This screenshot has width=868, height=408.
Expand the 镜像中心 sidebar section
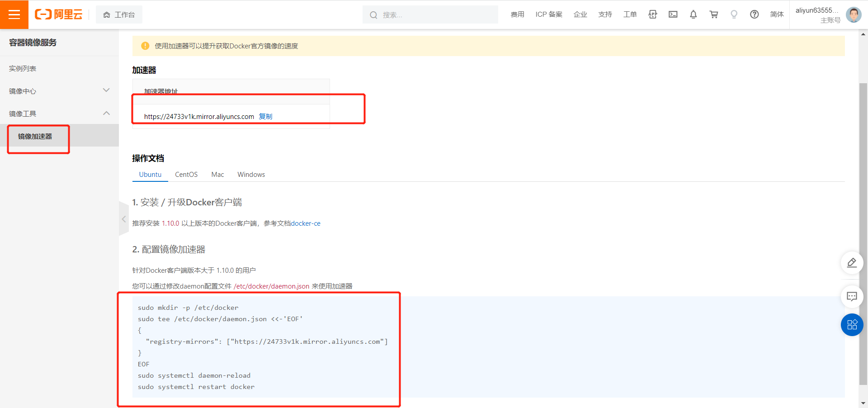coord(59,91)
